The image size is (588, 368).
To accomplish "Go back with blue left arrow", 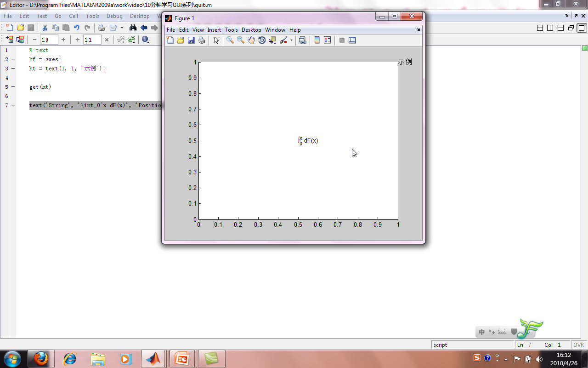I will pyautogui.click(x=144, y=28).
